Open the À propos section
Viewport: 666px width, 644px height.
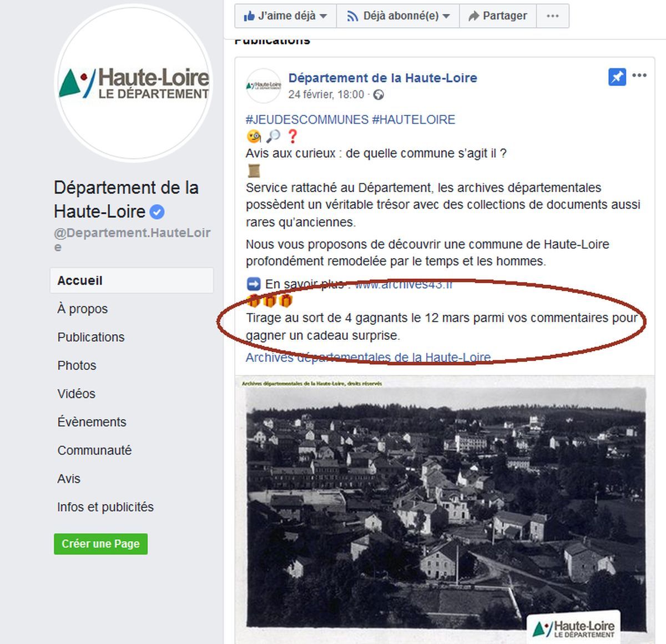point(82,309)
